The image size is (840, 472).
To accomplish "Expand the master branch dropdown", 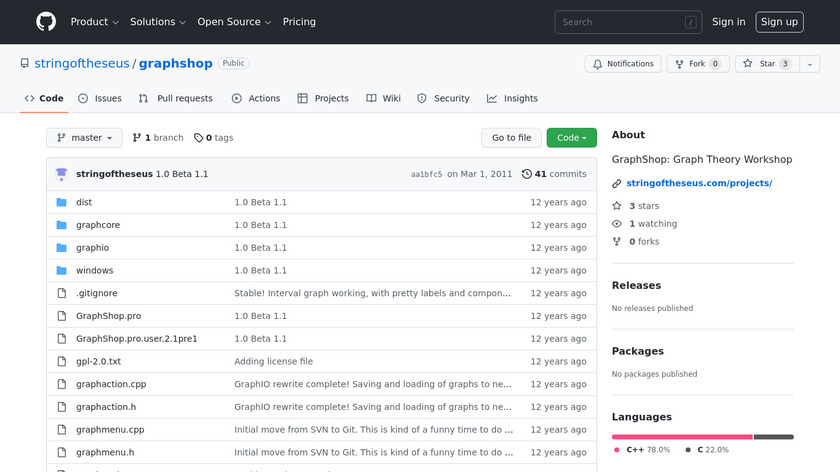I will tap(84, 138).
